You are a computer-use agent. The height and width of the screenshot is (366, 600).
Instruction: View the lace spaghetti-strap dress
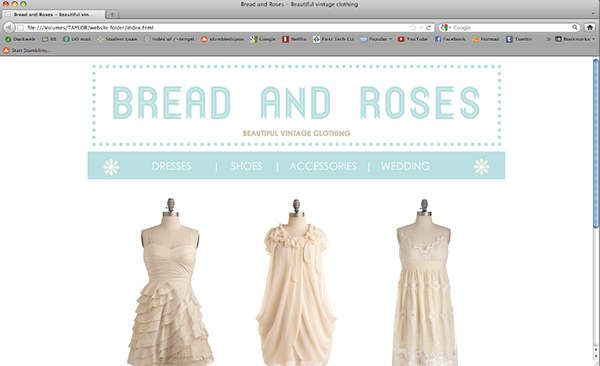click(424, 283)
